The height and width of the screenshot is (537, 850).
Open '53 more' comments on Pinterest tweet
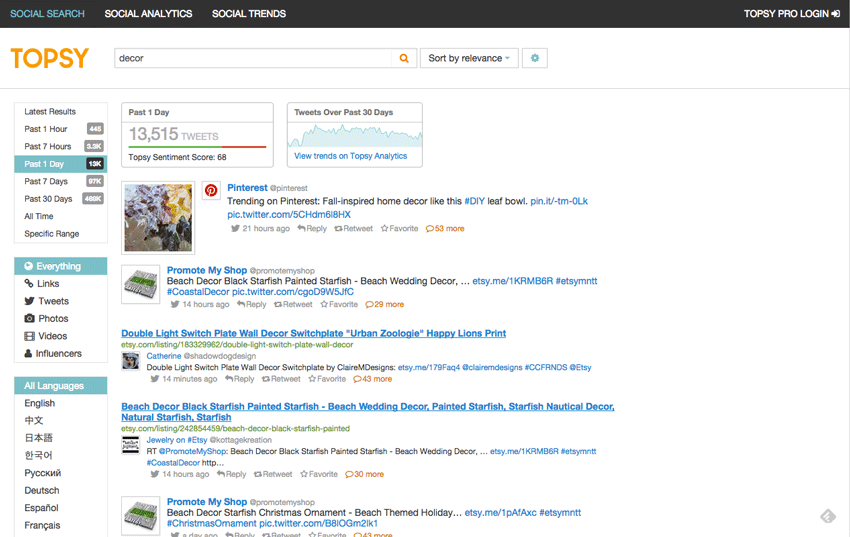[445, 229]
